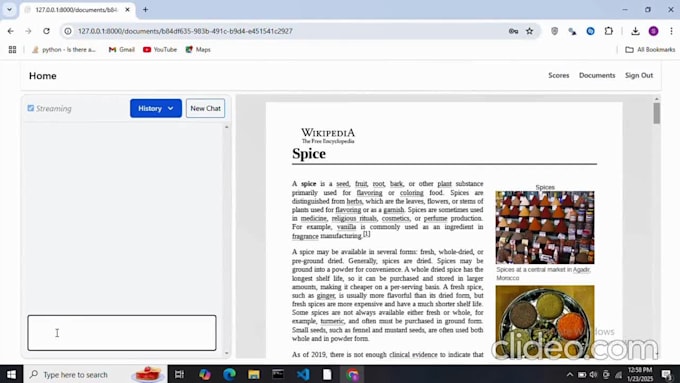View site information icon
680x383 pixels.
[68, 31]
